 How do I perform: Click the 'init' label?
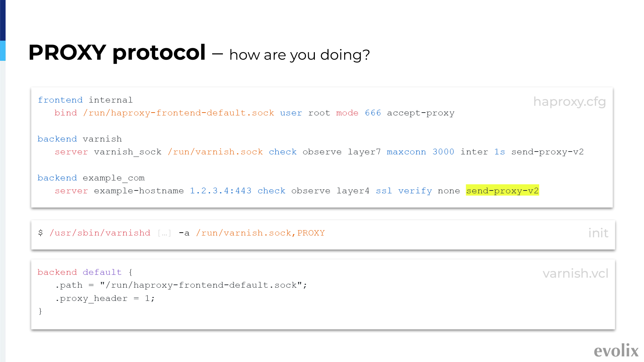[x=598, y=233]
